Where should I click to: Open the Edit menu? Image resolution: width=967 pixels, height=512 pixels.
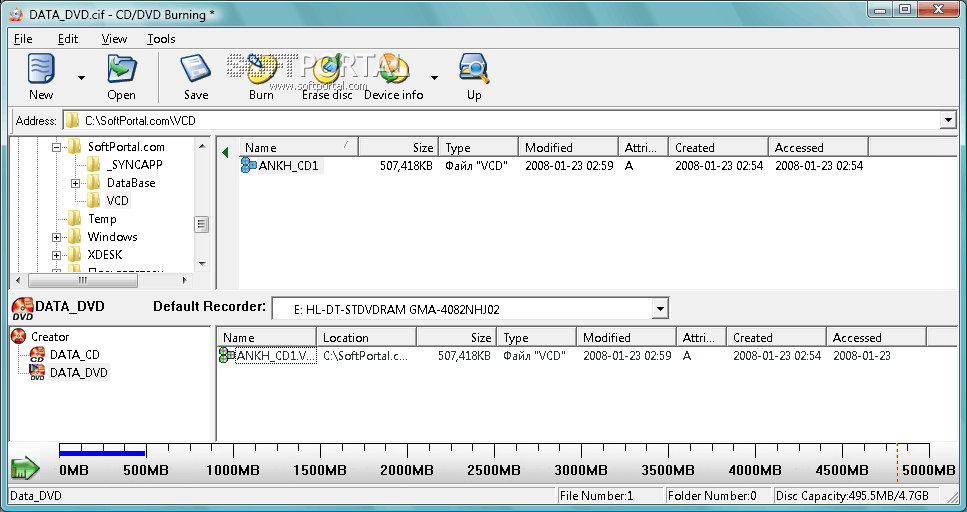coord(68,39)
